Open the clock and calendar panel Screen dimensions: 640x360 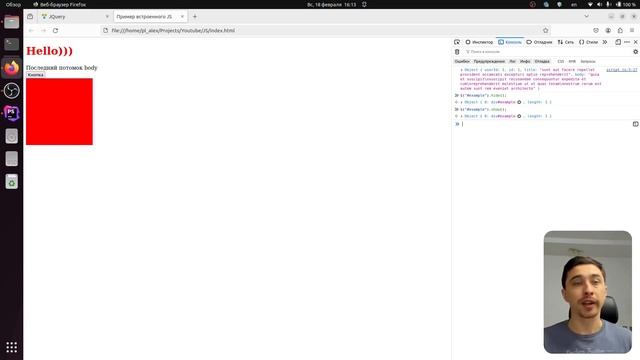(331, 4)
